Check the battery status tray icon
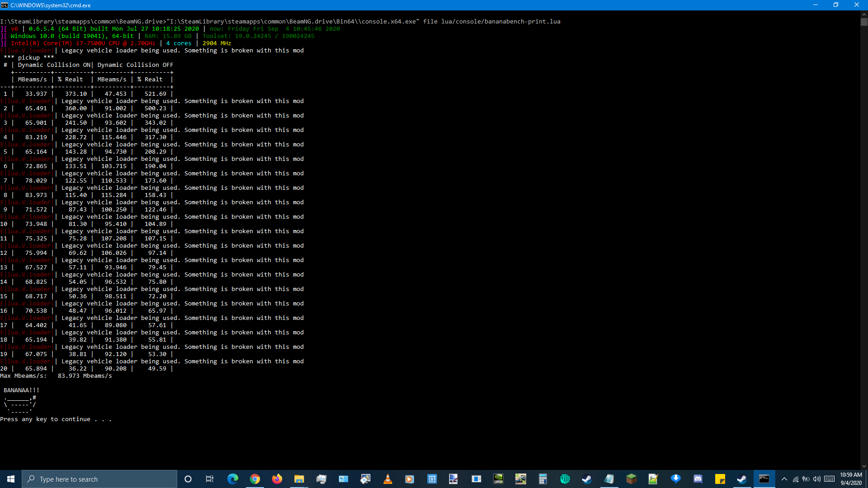868x488 pixels. (806, 479)
